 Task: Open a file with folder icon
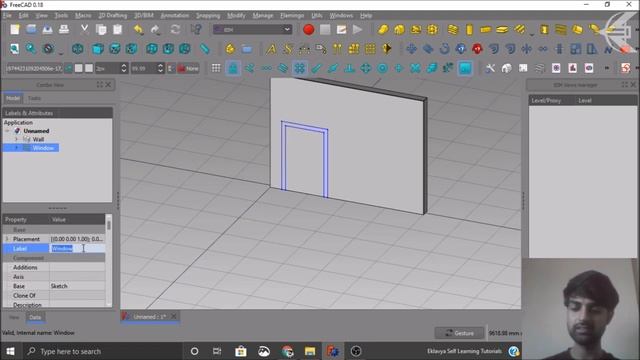[x=31, y=29]
